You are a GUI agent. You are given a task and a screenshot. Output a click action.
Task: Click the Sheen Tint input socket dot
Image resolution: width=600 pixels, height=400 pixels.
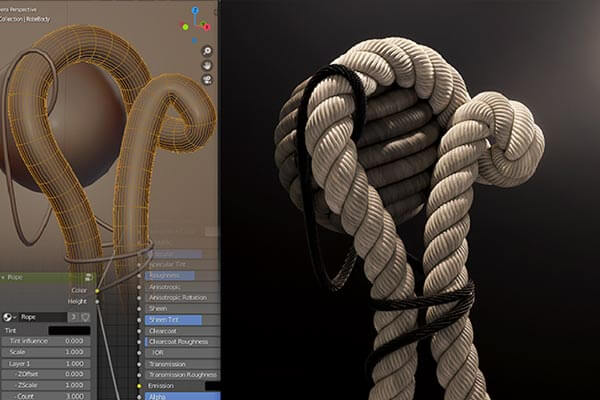point(139,320)
